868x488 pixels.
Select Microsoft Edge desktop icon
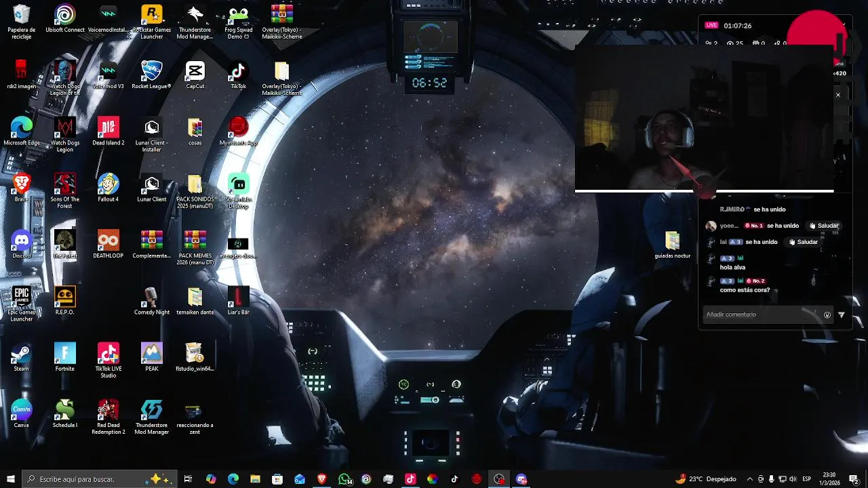click(22, 131)
